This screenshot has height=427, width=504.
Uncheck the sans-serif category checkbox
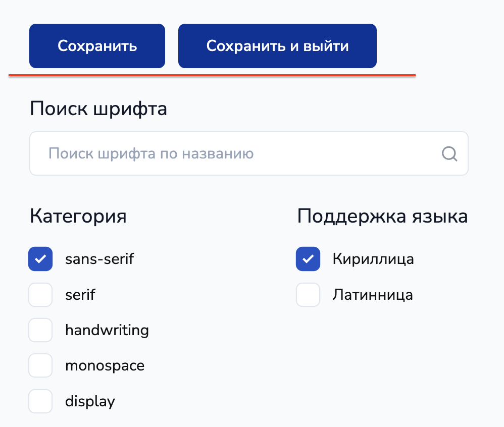40,259
